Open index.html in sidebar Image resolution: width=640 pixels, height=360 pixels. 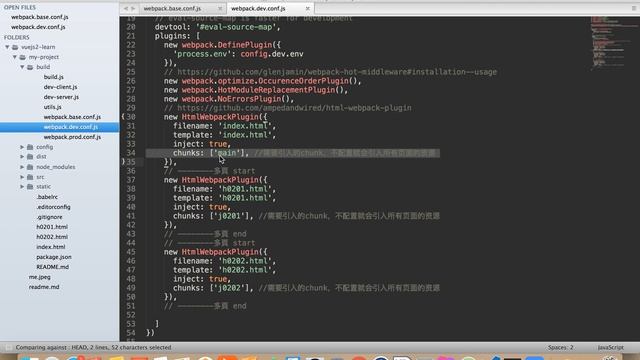tap(51, 247)
